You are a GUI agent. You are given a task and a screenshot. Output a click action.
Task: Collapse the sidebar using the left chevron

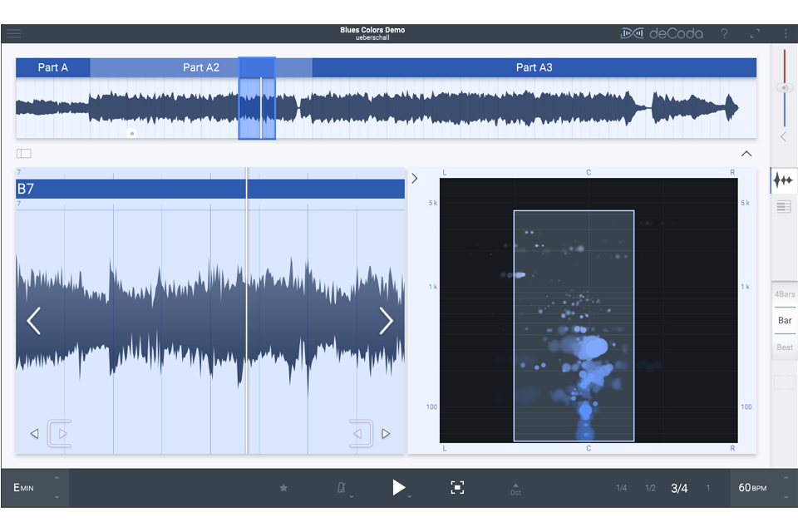coord(783,136)
